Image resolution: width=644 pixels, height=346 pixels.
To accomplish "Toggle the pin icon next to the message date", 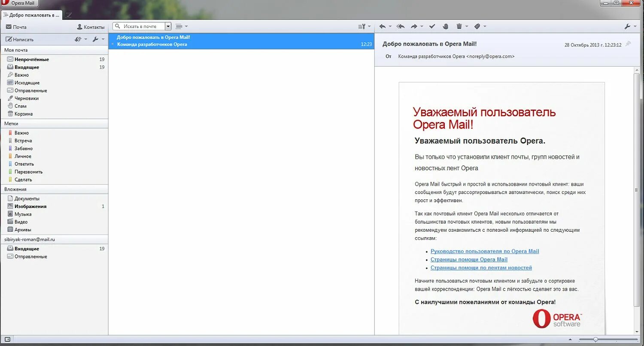I will (x=628, y=44).
